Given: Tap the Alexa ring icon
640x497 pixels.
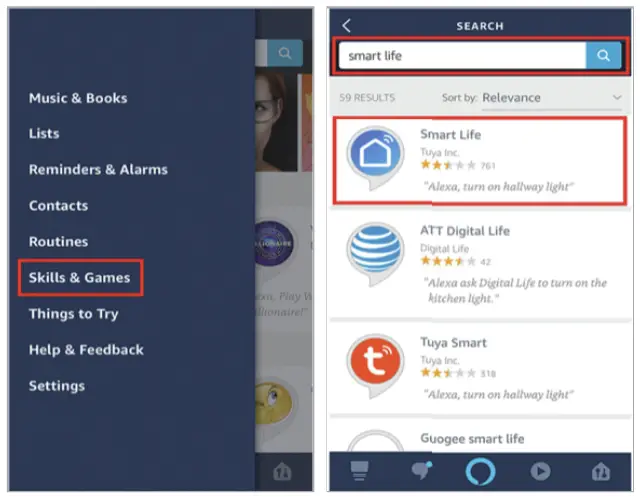Looking at the screenshot, I should [480, 472].
